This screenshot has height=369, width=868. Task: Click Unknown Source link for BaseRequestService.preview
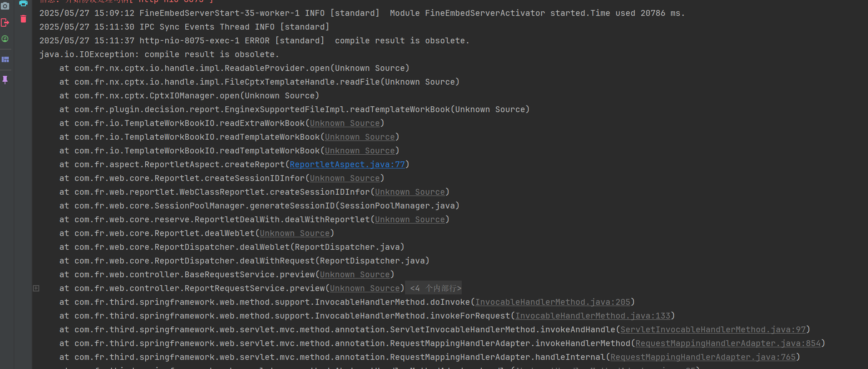(x=355, y=274)
